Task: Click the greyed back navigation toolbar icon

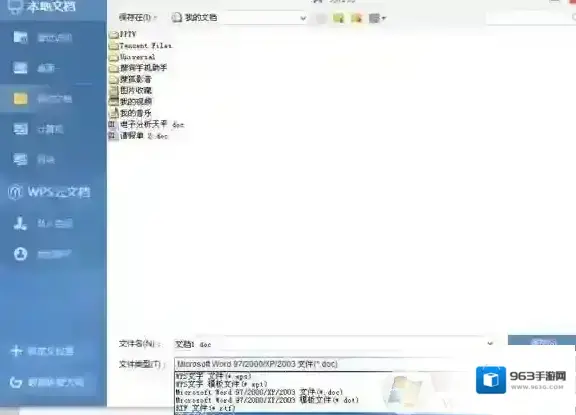Action: 321,18
